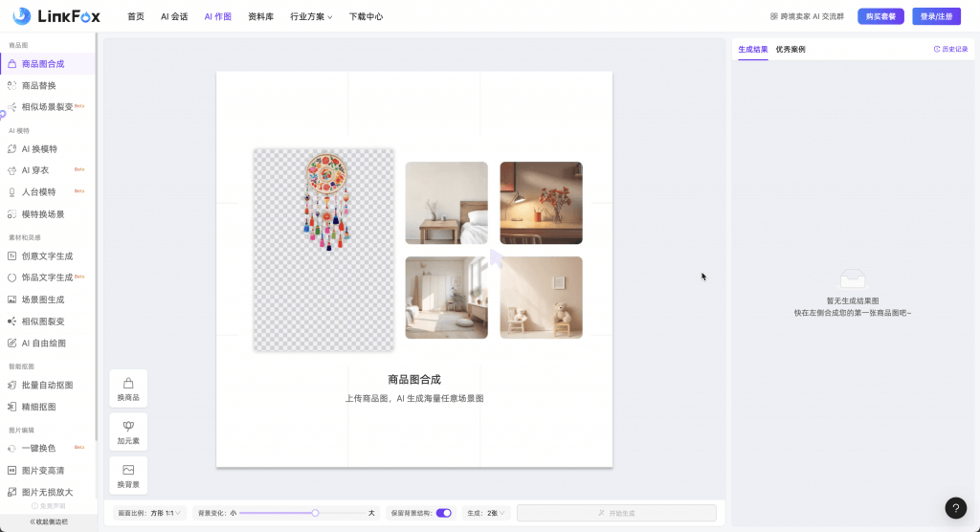Switch to the 优秀案例 tab
The width and height of the screenshot is (980, 532).
[791, 49]
